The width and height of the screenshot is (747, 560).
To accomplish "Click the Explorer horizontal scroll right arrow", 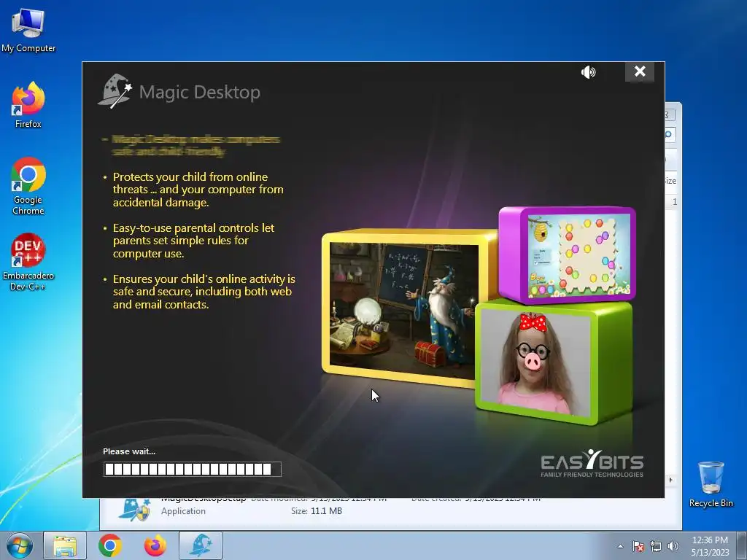I will tap(671, 480).
